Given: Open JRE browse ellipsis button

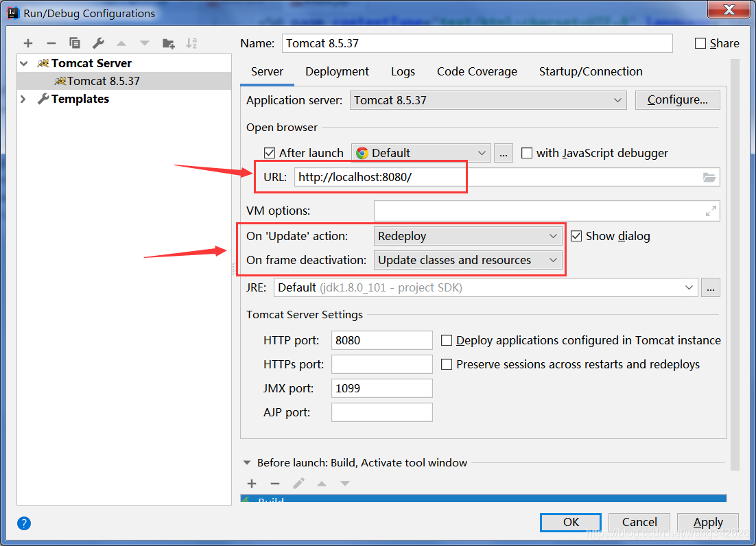Looking at the screenshot, I should click(x=711, y=287).
